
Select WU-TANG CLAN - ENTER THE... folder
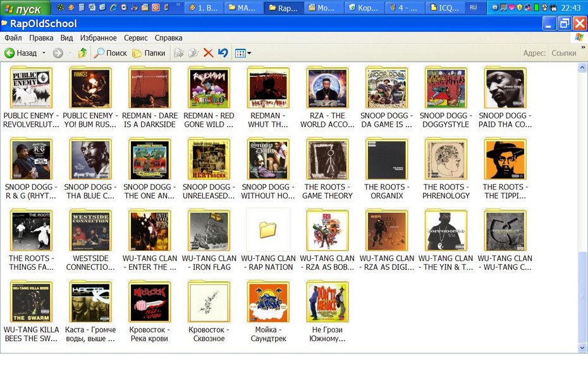coord(150,240)
